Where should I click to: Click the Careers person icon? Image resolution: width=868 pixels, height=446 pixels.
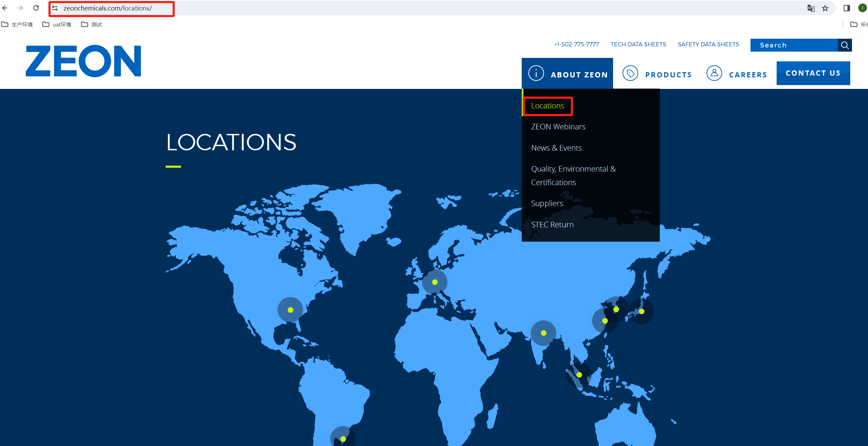714,74
